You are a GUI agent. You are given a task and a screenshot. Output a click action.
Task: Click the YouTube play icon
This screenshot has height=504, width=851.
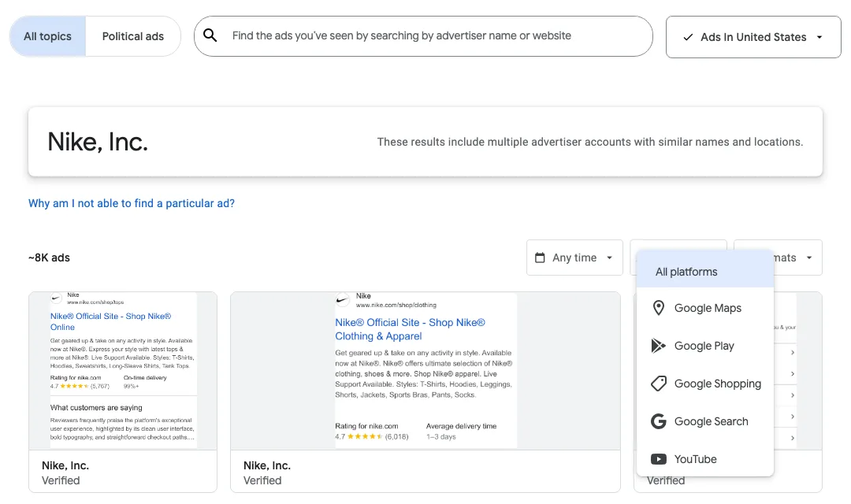coord(658,459)
